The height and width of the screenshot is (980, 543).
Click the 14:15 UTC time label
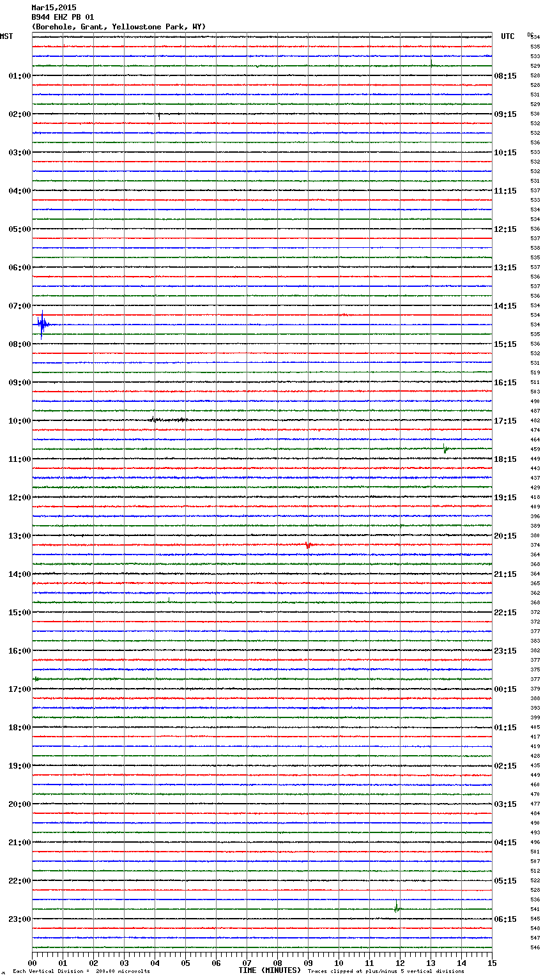(x=505, y=306)
